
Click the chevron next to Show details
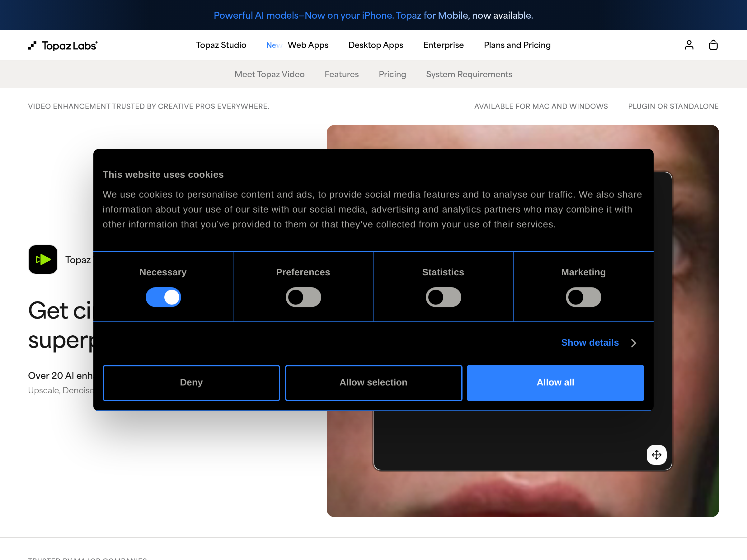pyautogui.click(x=633, y=343)
